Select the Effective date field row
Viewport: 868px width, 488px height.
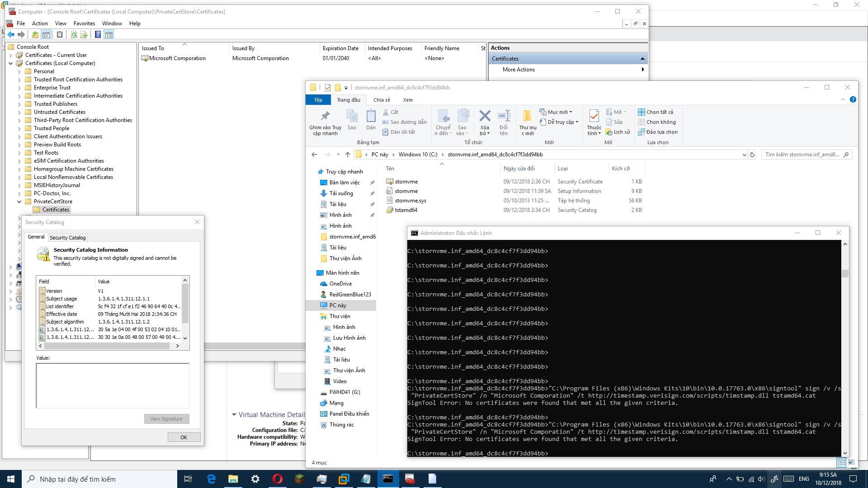pyautogui.click(x=109, y=314)
